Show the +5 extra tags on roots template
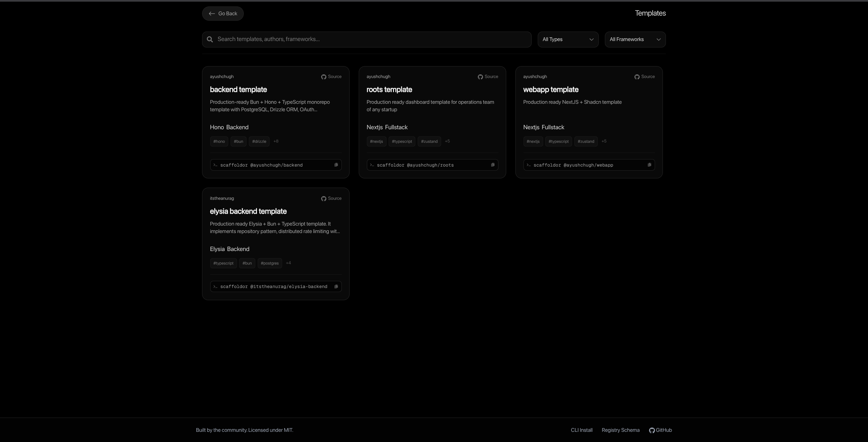The width and height of the screenshot is (868, 442). click(447, 141)
